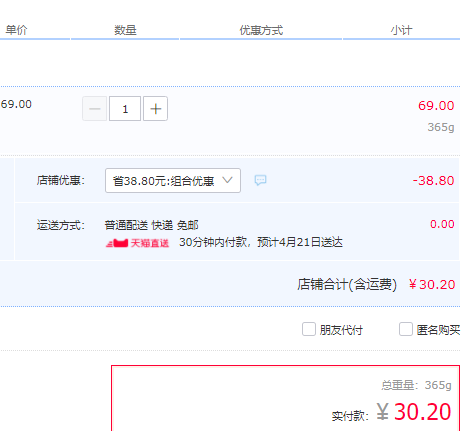Increase quantity with the plus button

[155, 109]
